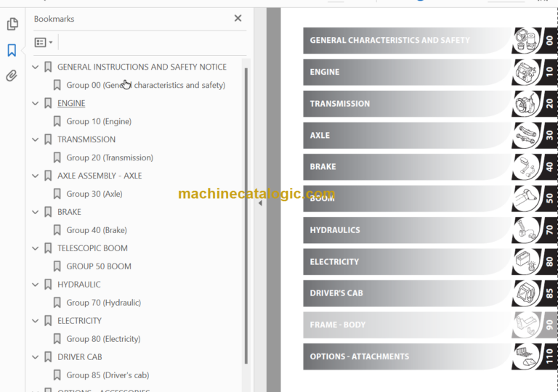Click the cab illustration icon numbered 85
Image resolution: width=558 pixels, height=392 pixels.
tap(526, 293)
